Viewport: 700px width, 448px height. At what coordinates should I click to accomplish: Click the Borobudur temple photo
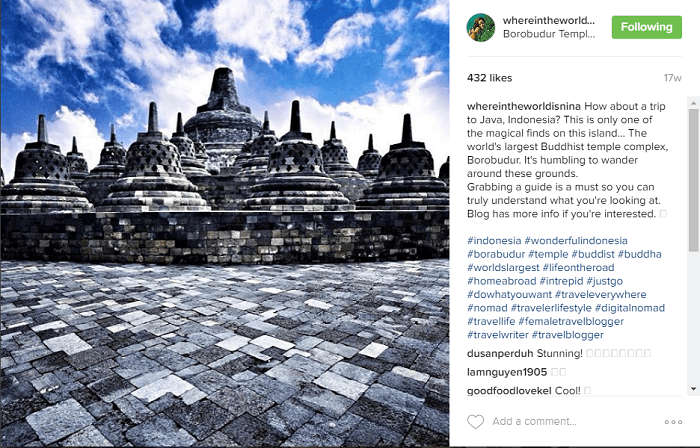225,224
